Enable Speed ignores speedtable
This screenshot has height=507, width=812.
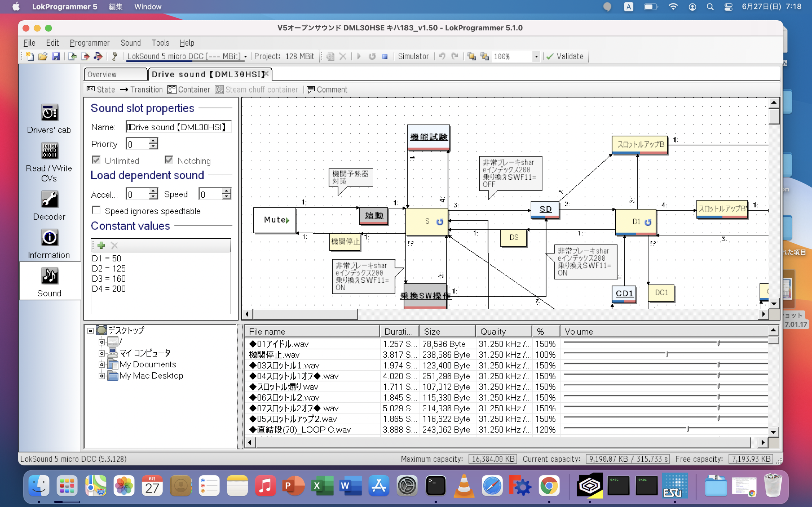96,211
